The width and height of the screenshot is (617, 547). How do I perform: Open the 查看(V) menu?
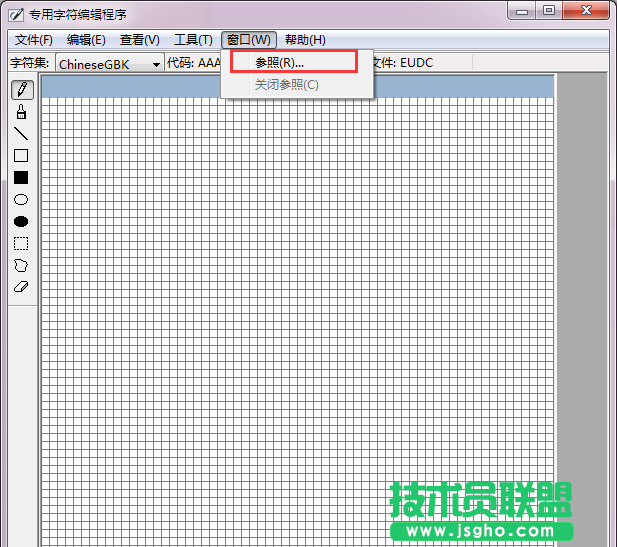(x=140, y=40)
